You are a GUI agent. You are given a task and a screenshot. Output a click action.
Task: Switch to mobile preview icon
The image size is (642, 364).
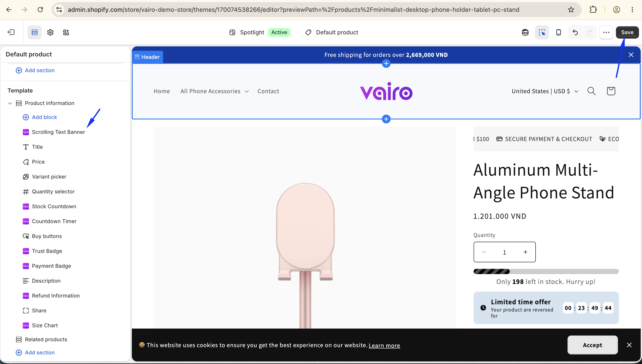tap(558, 32)
